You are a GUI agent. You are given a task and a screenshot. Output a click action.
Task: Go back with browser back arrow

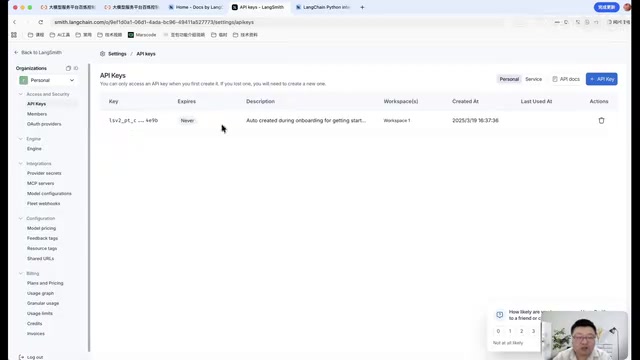(x=15, y=22)
